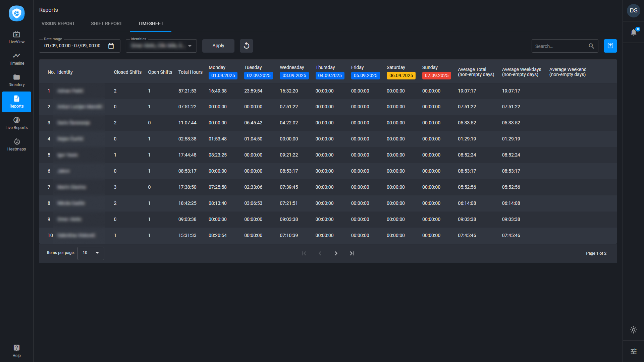The height and width of the screenshot is (362, 644).
Task: Go to next page arrow
Action: (336, 253)
